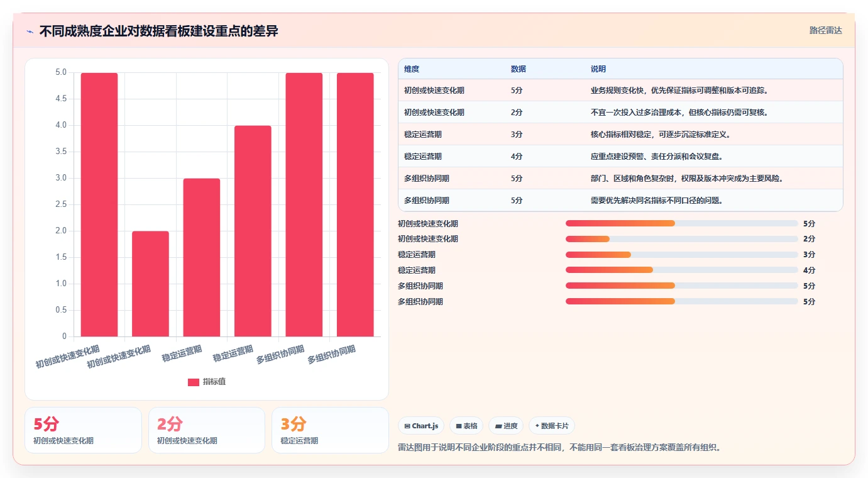Click the pulse icon beside the dashboard title
This screenshot has height=478, width=868.
30,31
